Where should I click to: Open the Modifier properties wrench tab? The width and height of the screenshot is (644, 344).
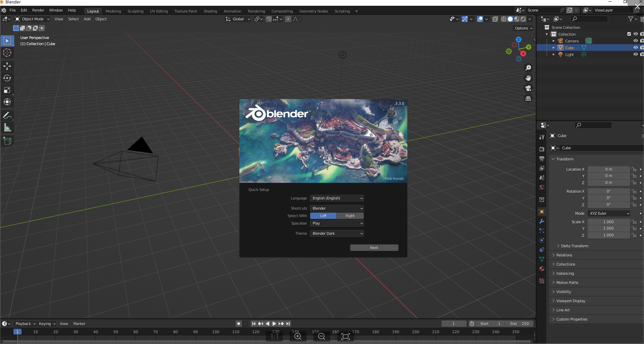click(x=542, y=221)
